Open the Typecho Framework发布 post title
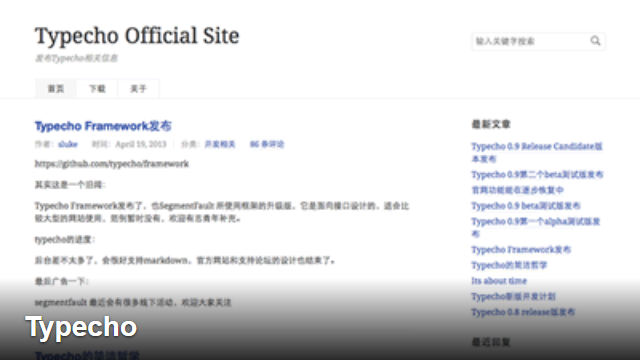Screen dimensions: 640x360 click(103, 126)
